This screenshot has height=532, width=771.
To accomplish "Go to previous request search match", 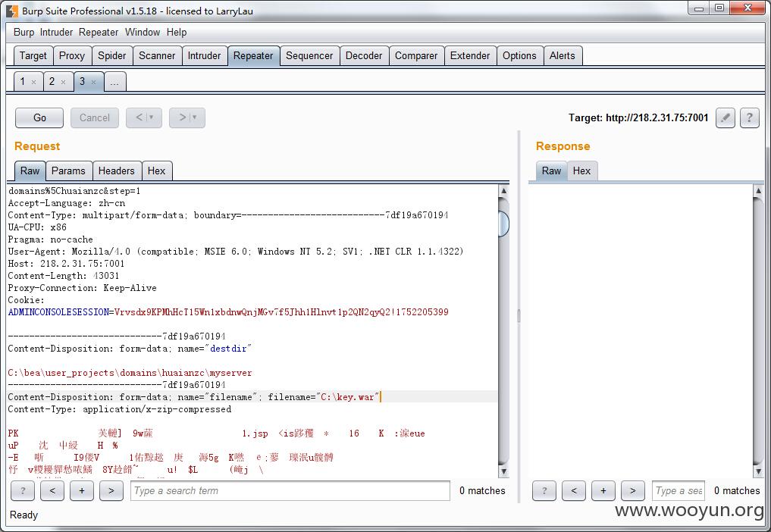I will [x=52, y=491].
